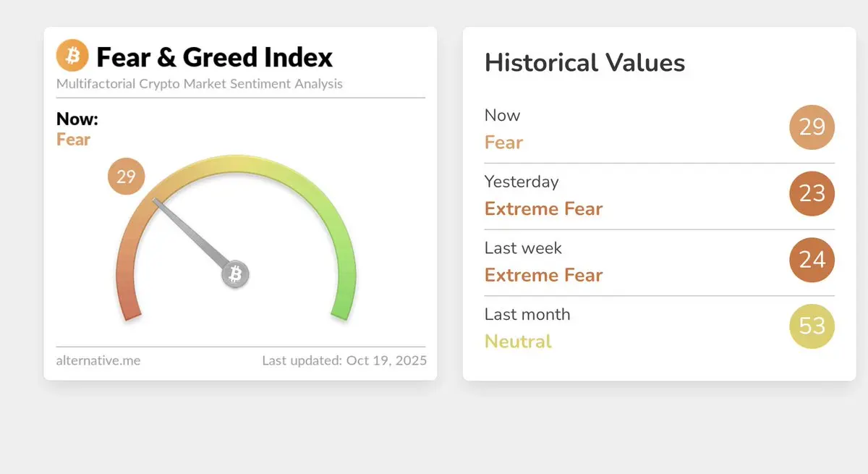Click the Last week value 24 circle
The height and width of the screenshot is (474, 868).
coord(812,260)
